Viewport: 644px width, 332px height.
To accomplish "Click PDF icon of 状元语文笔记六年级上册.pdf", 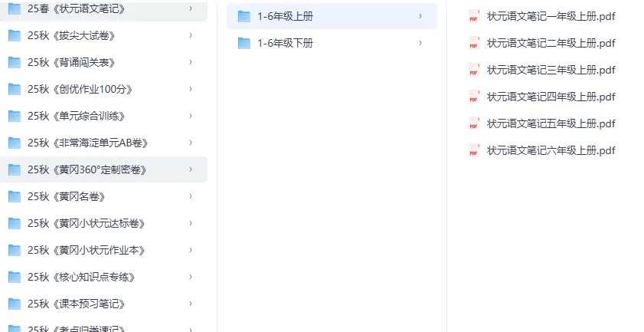I will coord(474,150).
